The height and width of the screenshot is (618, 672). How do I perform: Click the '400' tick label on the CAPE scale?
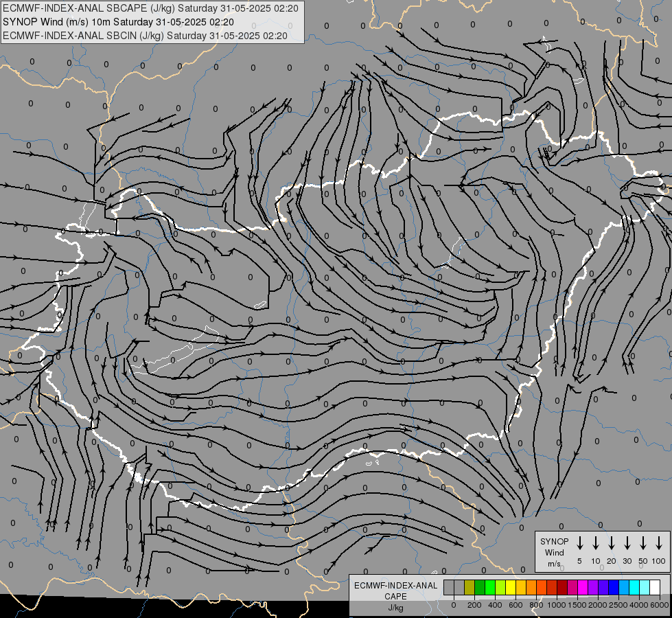[495, 605]
